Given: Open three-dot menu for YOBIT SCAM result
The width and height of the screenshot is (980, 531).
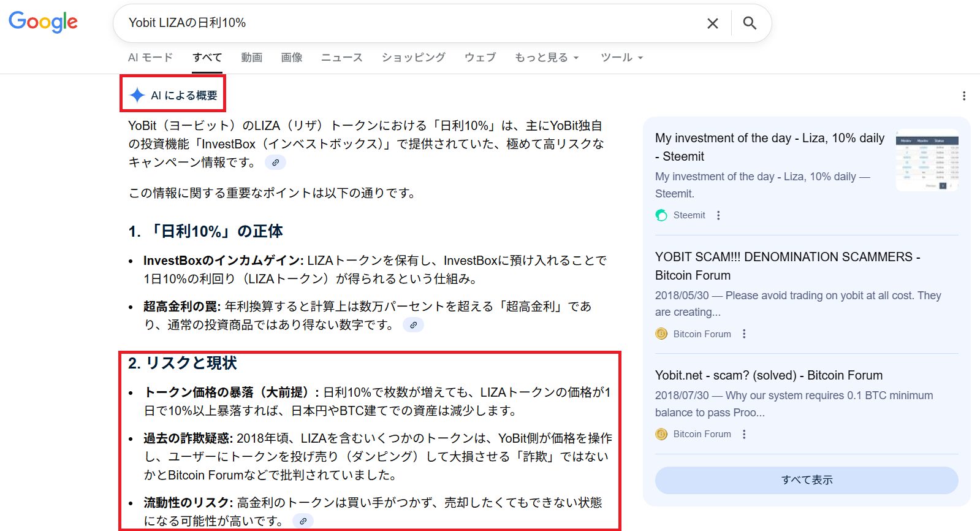Looking at the screenshot, I should click(x=744, y=334).
